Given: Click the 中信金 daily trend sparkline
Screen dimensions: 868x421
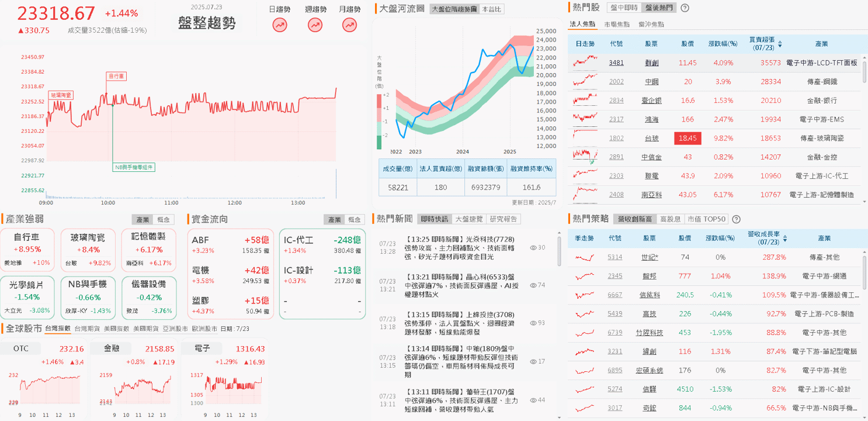Looking at the screenshot, I should (585, 157).
